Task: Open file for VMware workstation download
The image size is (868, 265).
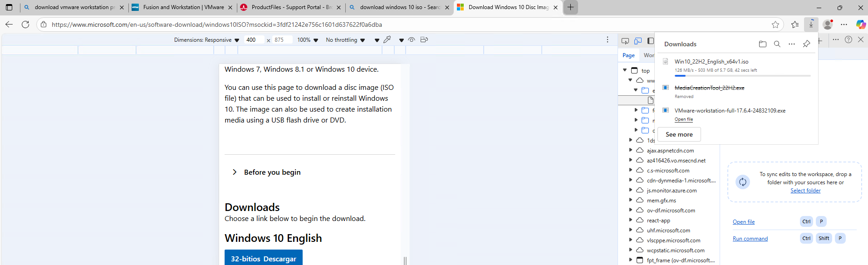Action: 683,119
